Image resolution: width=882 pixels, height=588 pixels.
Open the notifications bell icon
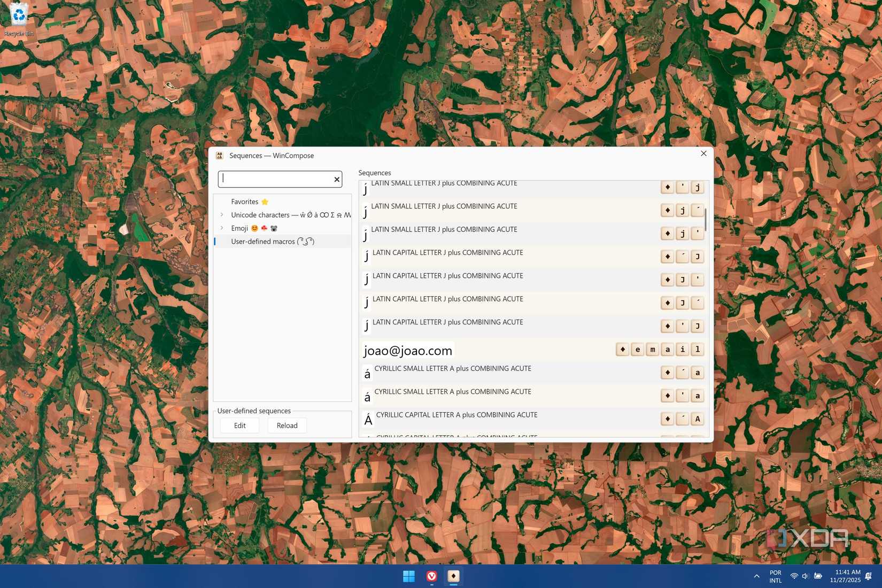pos(869,576)
